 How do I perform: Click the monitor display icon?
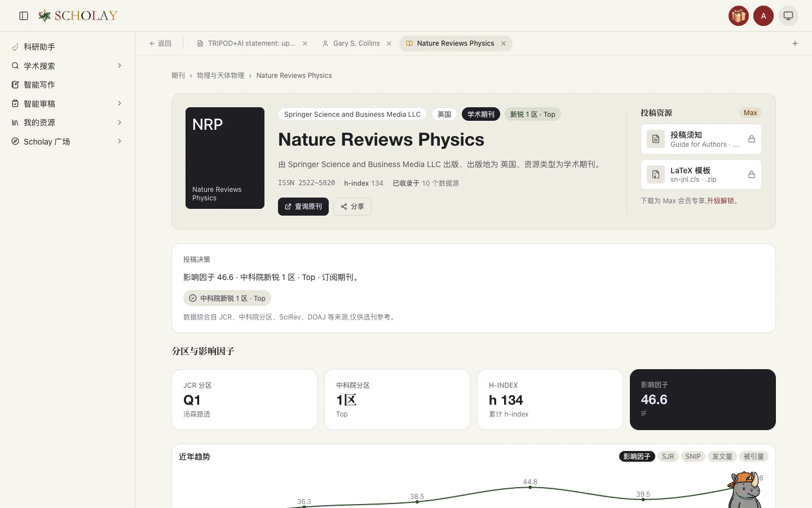tap(788, 16)
